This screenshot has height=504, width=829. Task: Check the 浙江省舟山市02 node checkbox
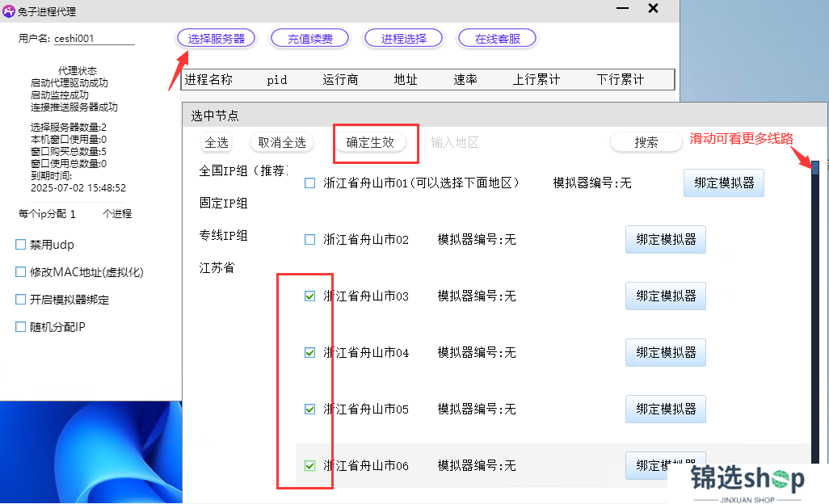(309, 240)
